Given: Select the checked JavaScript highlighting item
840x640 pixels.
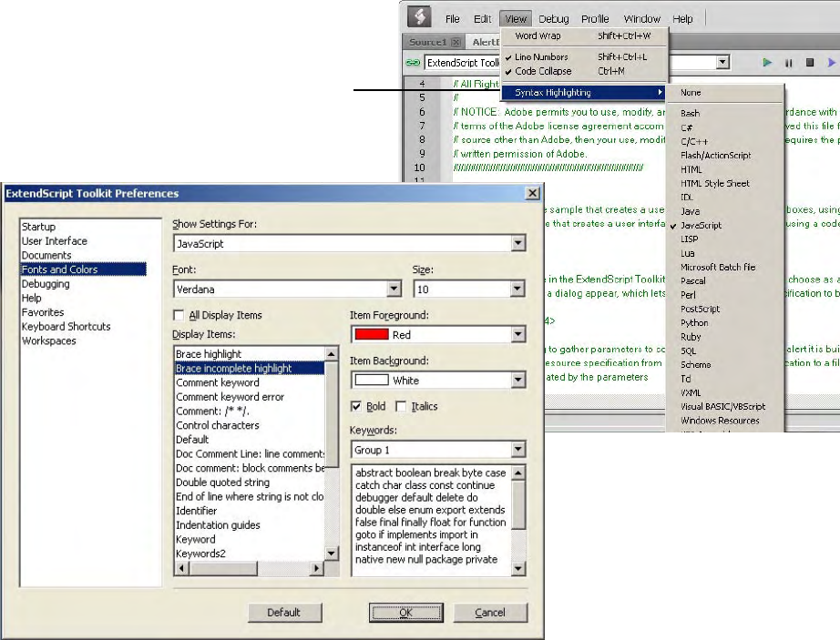Looking at the screenshot, I should (725, 225).
